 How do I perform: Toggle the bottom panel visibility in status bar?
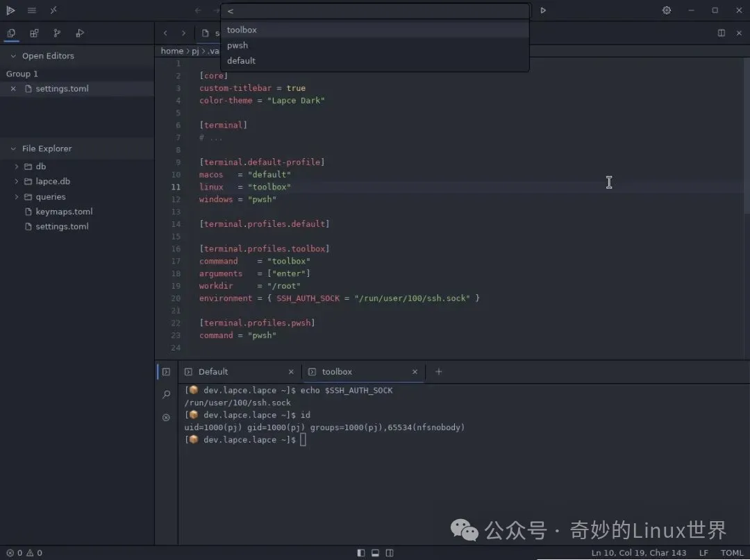pyautogui.click(x=376, y=553)
